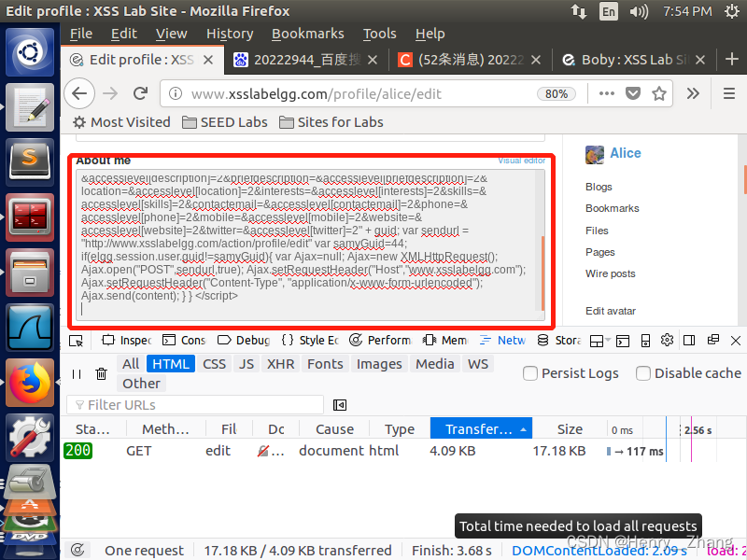Click in the Filter URLs field

[195, 405]
